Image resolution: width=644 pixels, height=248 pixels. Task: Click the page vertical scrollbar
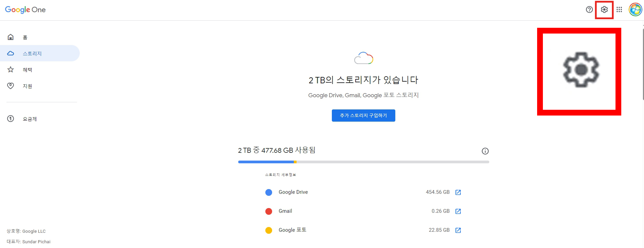tap(643, 64)
